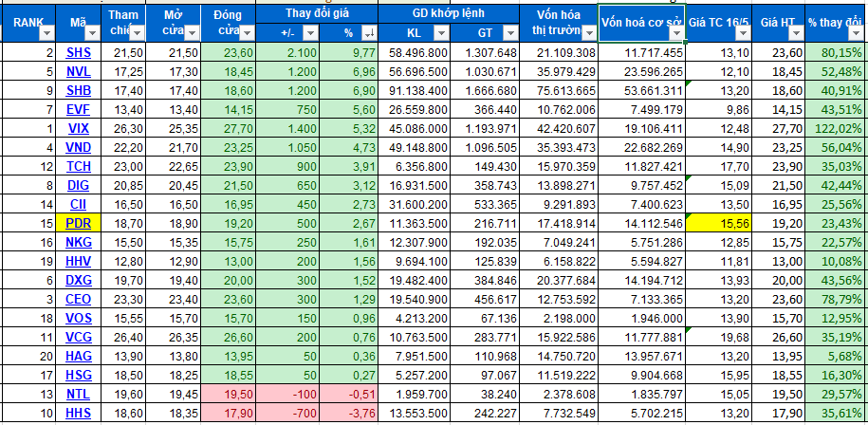Select the 58.496.800 volume cell for SHS
This screenshot has height=425, width=868.
tap(415, 52)
